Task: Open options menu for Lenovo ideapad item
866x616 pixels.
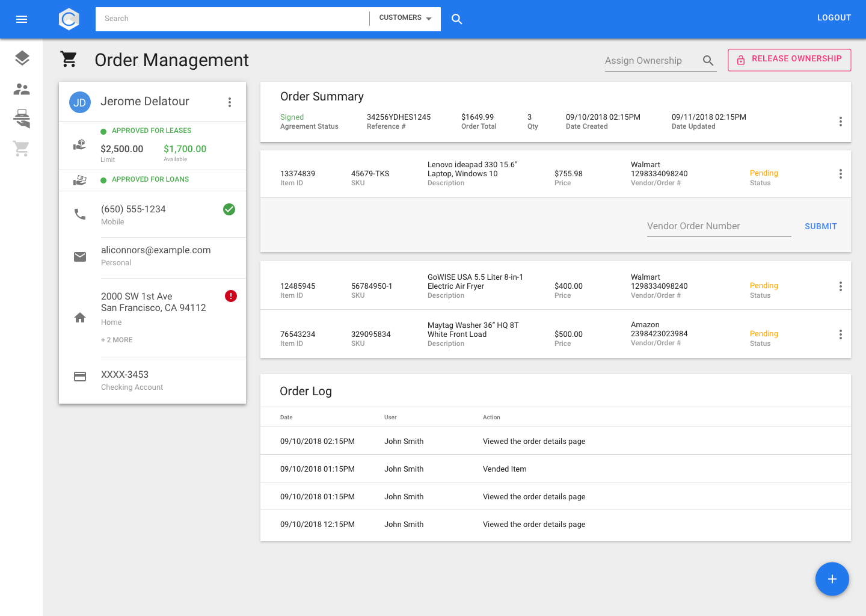Action: (x=840, y=174)
